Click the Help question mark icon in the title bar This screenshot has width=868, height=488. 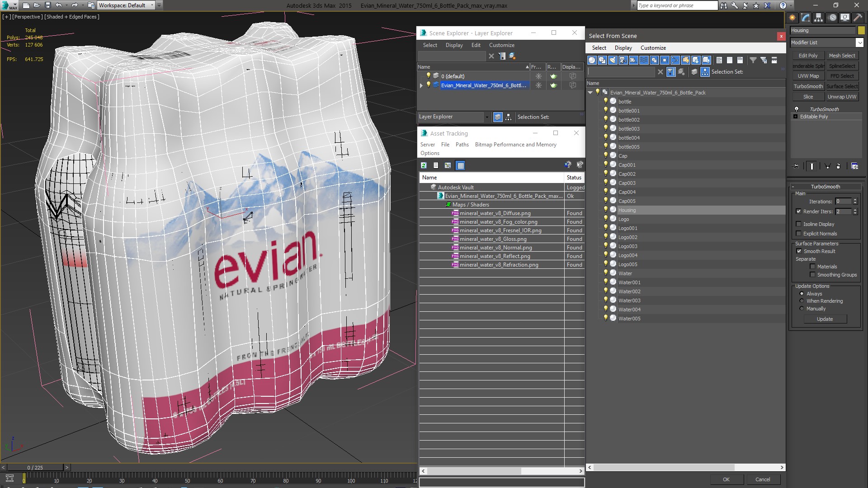[783, 5]
